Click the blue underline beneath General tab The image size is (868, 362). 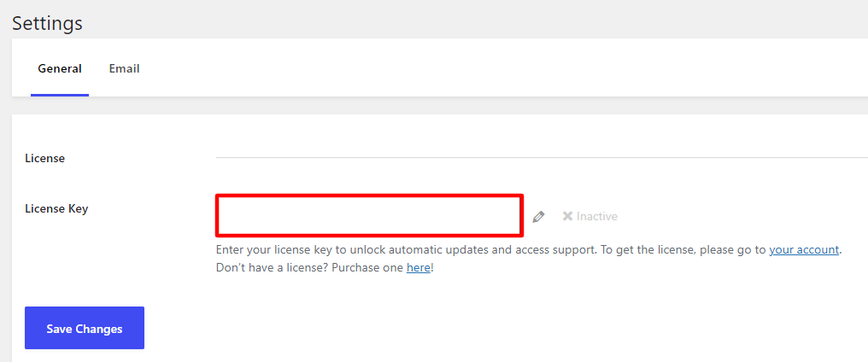[60, 95]
